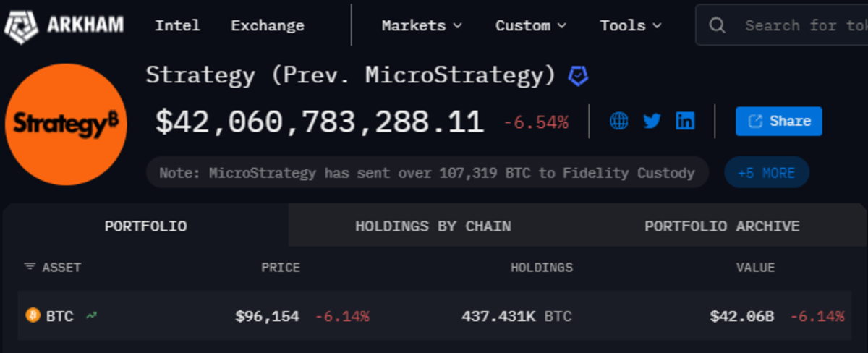Go to the Exchange page
This screenshot has width=868, height=353.
(x=267, y=25)
